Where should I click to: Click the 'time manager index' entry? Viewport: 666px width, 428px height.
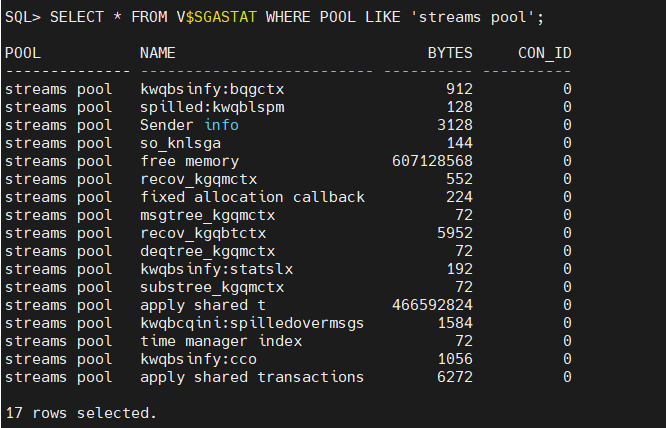coord(220,341)
